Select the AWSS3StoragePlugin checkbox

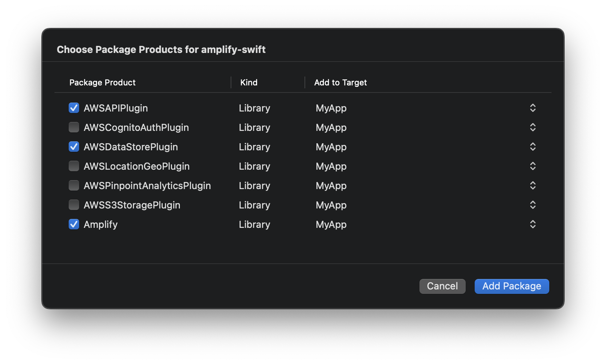click(74, 205)
